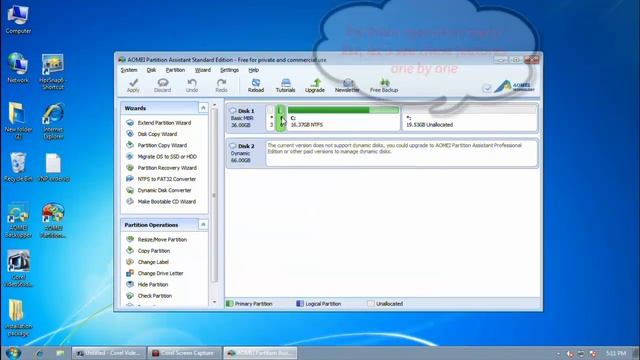Viewport: 640px width, 360px height.
Task: Click the left panel scroll up arrow
Action: tap(214, 105)
